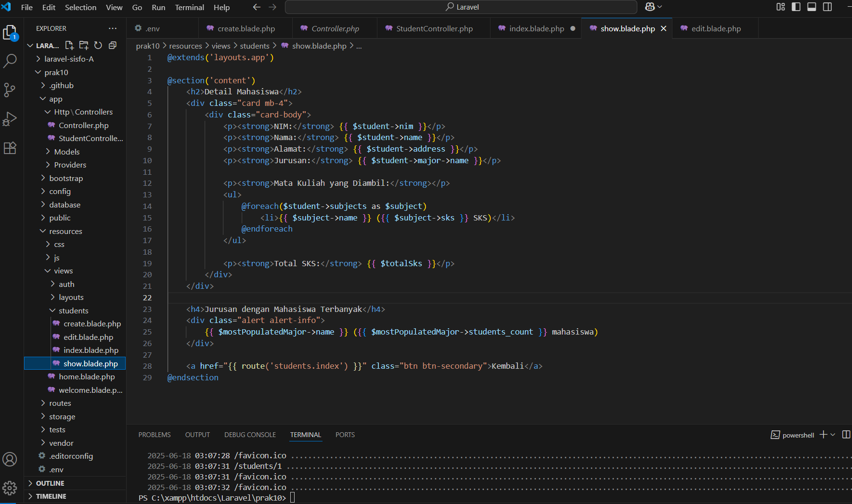Expand the OUTLINE section
Viewport: 852px width, 504px height.
(x=50, y=483)
